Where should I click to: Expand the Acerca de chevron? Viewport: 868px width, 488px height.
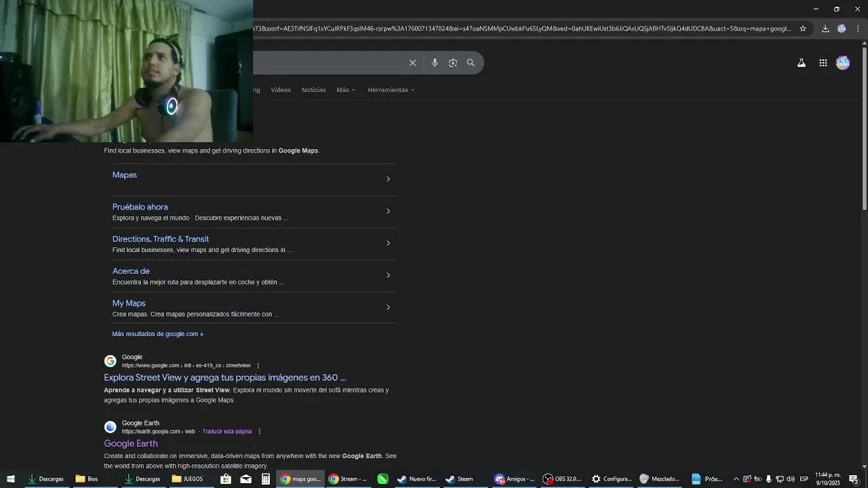[388, 275]
